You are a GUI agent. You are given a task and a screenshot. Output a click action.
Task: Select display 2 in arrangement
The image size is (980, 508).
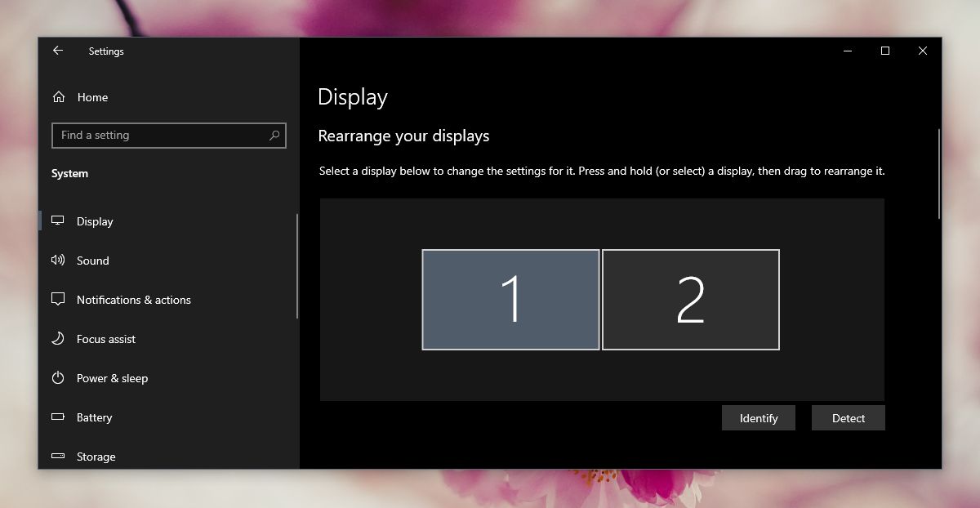point(691,300)
